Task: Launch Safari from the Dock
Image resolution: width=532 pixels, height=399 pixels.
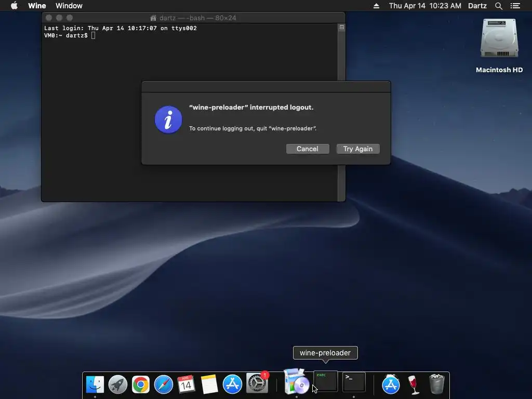Action: [x=164, y=384]
